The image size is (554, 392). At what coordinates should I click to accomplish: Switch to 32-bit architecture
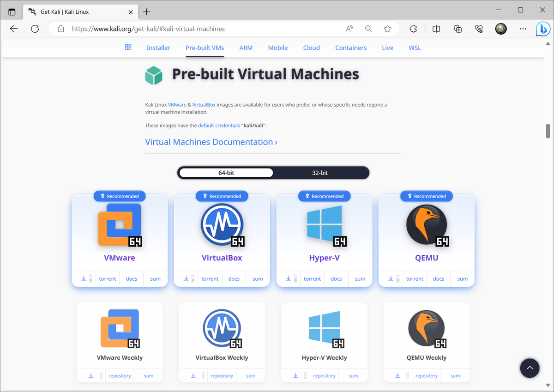click(x=320, y=173)
